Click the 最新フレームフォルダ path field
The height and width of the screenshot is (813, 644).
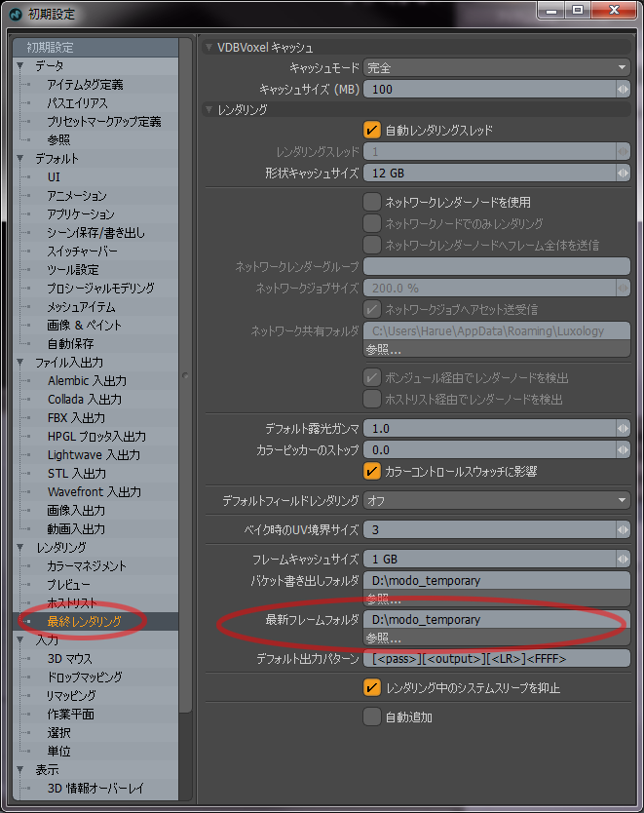[x=496, y=620]
